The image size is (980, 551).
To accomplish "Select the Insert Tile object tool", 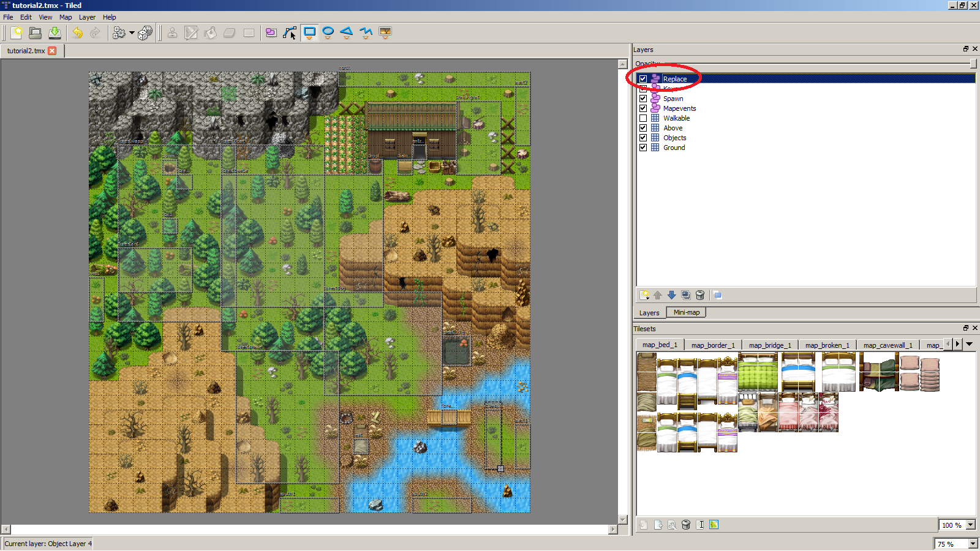I will [x=385, y=32].
